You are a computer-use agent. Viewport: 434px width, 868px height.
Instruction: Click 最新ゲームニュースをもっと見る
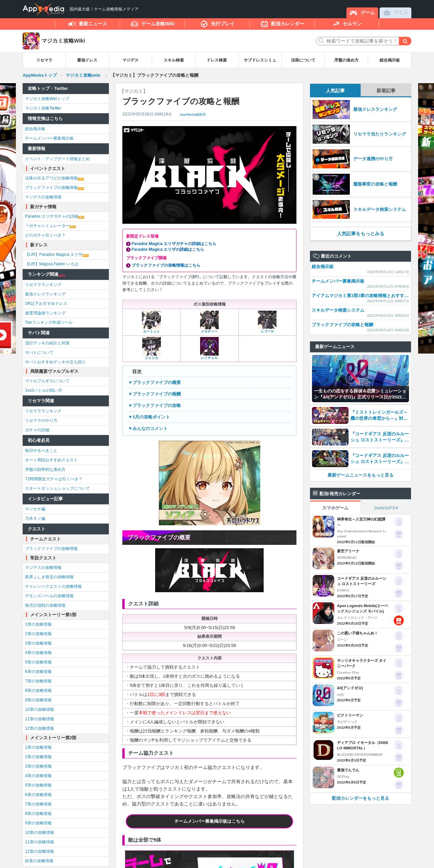360,475
